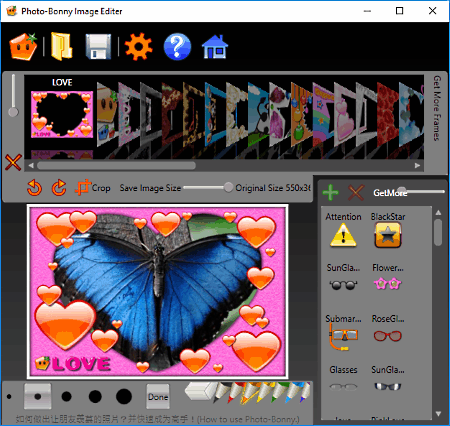Select the leopard print frame thumbnail

point(193,114)
